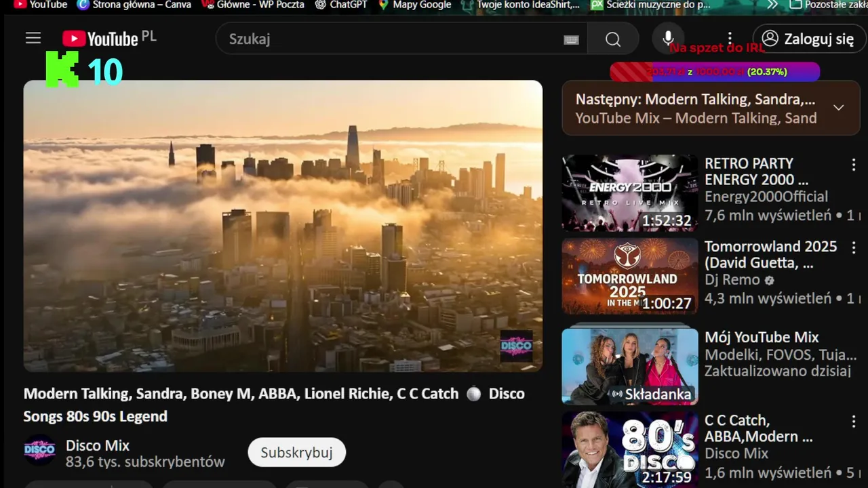Click the video title Modern Talking, Sandra, Boney M
The image size is (868, 488).
(x=274, y=405)
